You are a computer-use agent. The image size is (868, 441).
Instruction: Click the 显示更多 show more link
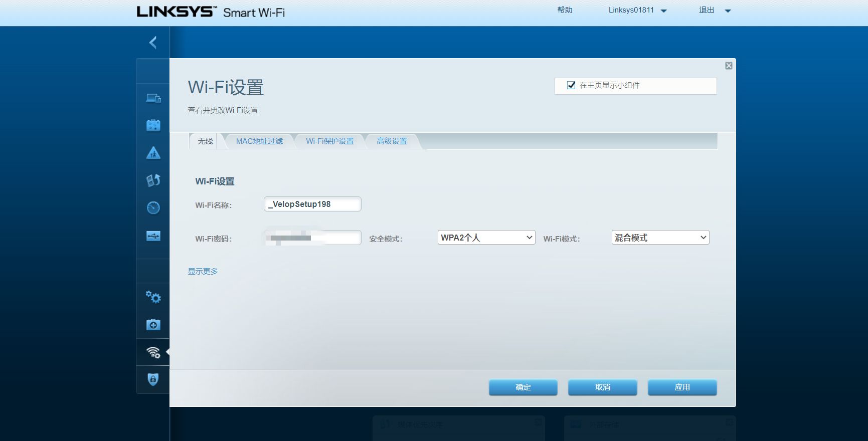pyautogui.click(x=203, y=271)
